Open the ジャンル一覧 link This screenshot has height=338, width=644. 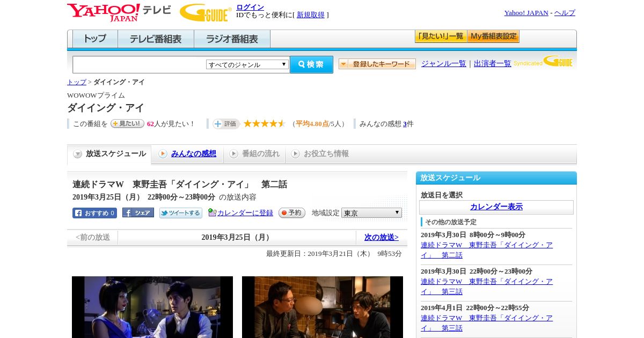pyautogui.click(x=443, y=64)
